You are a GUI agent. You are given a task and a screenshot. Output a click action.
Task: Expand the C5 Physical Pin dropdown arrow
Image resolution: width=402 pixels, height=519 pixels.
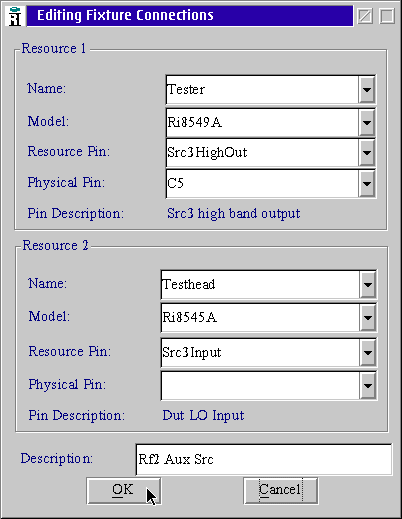[x=367, y=183]
